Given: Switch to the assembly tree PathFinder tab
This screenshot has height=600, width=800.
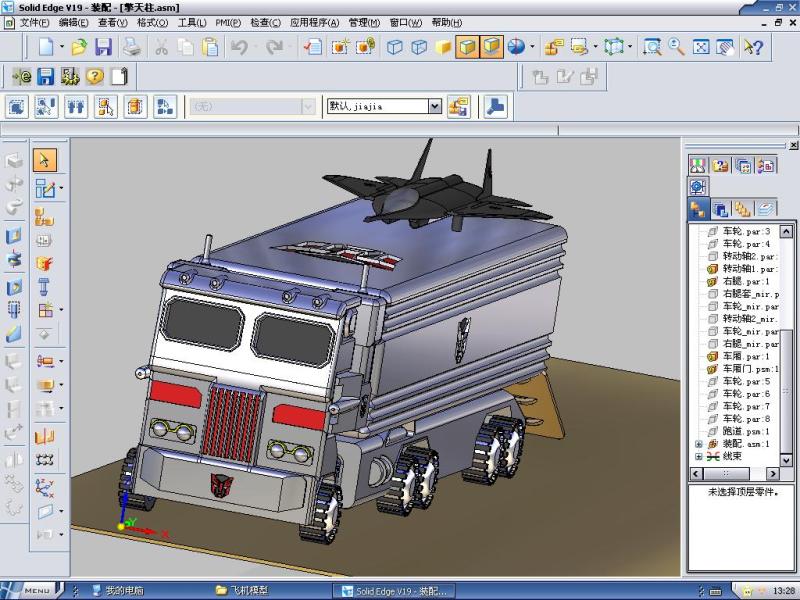Looking at the screenshot, I should (698, 208).
